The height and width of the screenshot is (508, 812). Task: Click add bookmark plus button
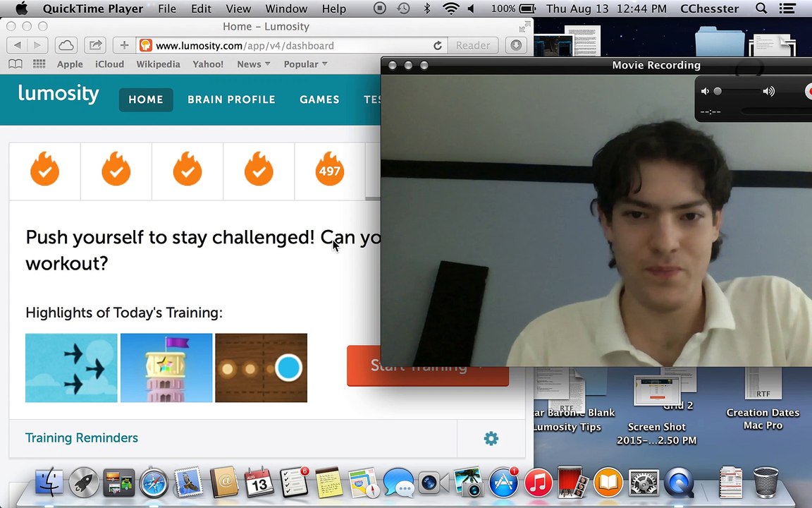(x=124, y=46)
